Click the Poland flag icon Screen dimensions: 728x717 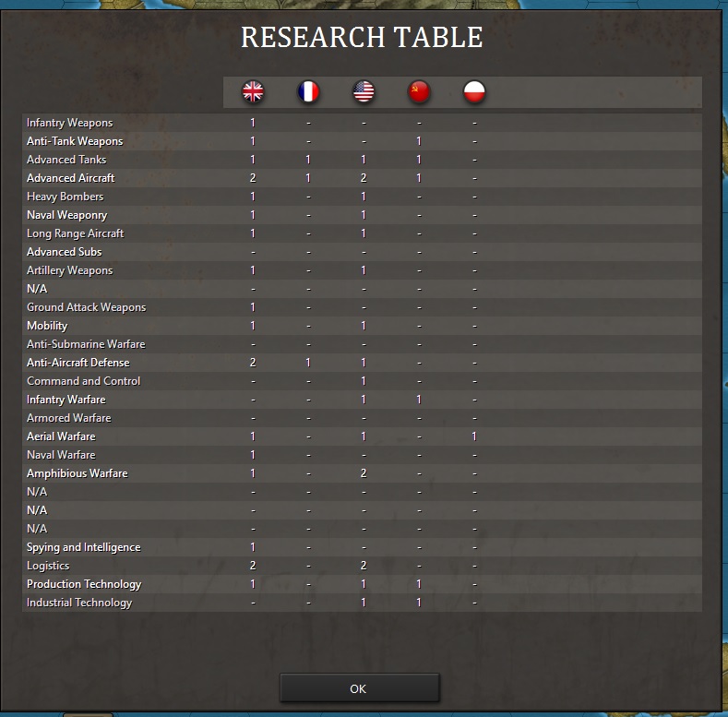point(474,91)
